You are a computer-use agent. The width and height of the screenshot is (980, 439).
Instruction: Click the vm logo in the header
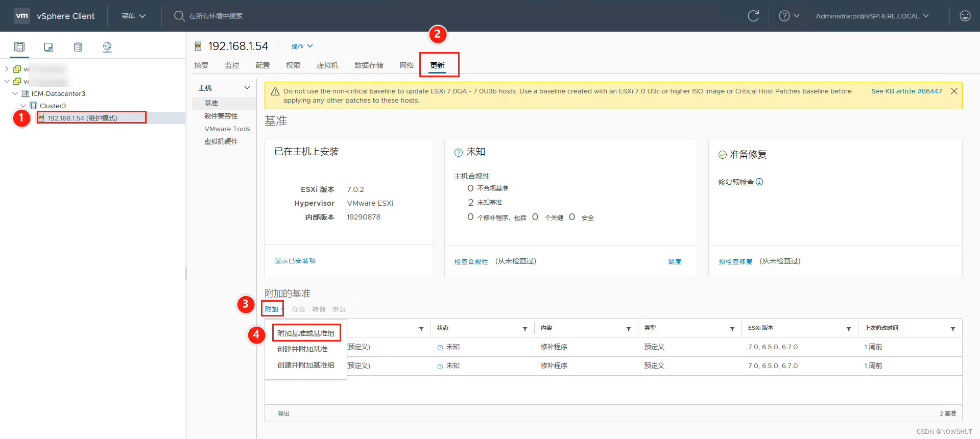click(x=22, y=16)
